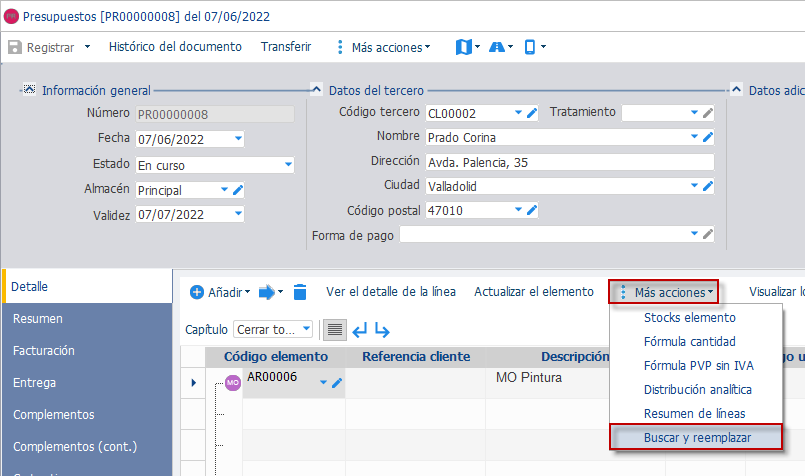Click the Código elemento column header
Screen dimensions: 805x476
point(276,356)
